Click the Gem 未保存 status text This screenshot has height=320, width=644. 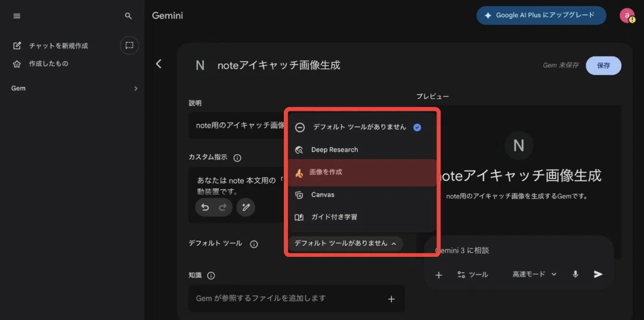(x=561, y=65)
